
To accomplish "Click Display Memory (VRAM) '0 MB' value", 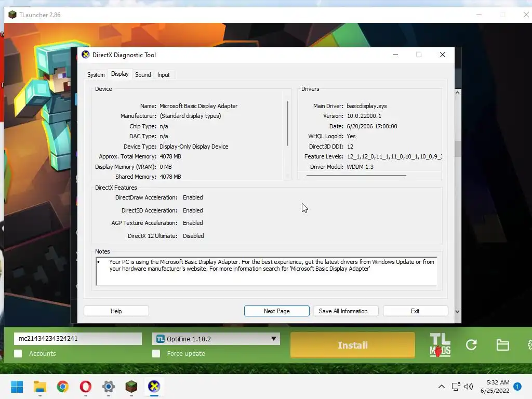I will tap(166, 167).
